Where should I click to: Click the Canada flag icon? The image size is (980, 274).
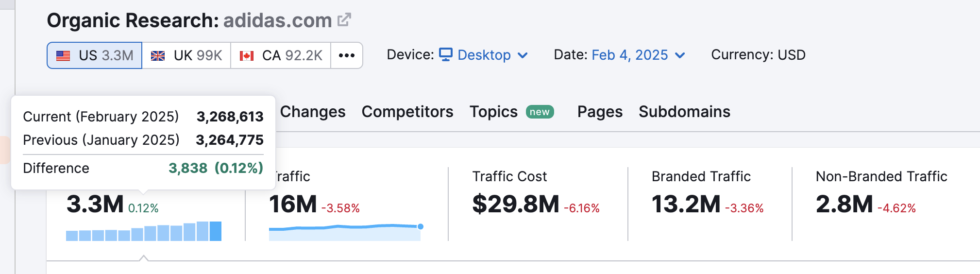(247, 56)
